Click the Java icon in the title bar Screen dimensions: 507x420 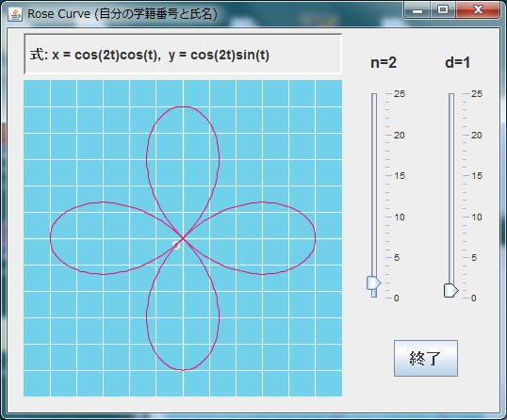click(15, 14)
